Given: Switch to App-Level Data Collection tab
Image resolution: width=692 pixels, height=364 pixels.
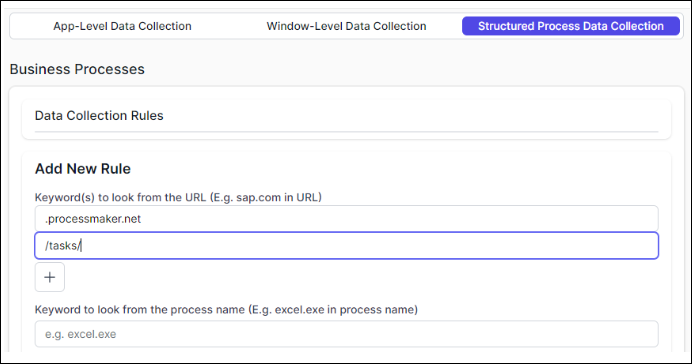Looking at the screenshot, I should click(122, 26).
